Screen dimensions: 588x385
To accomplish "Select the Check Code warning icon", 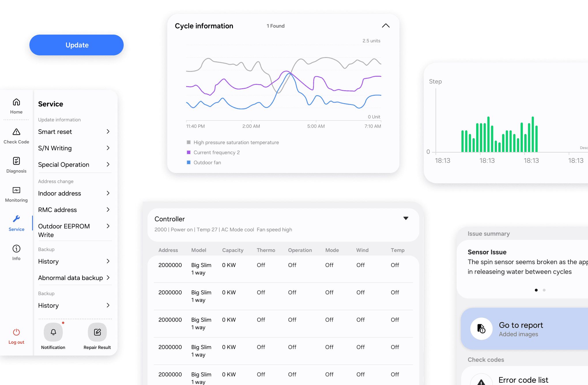I will 16,132.
